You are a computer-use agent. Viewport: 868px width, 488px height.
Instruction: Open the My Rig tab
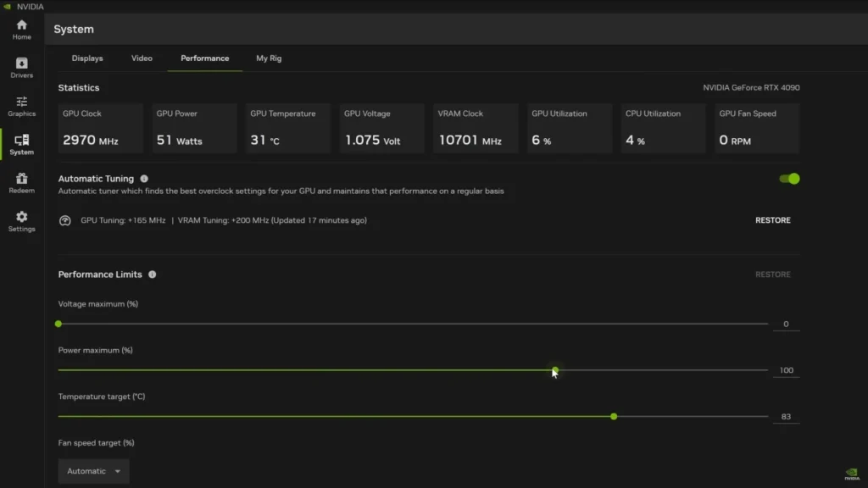[x=269, y=58]
